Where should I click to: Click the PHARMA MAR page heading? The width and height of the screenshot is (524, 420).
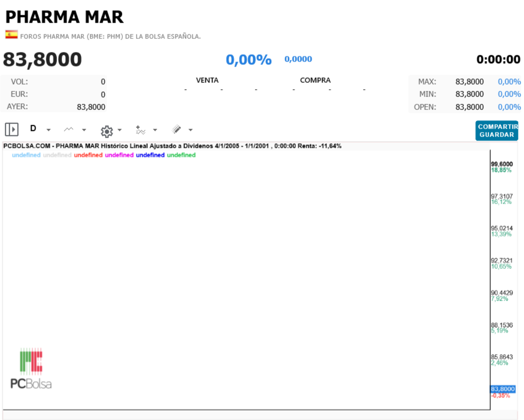click(64, 17)
